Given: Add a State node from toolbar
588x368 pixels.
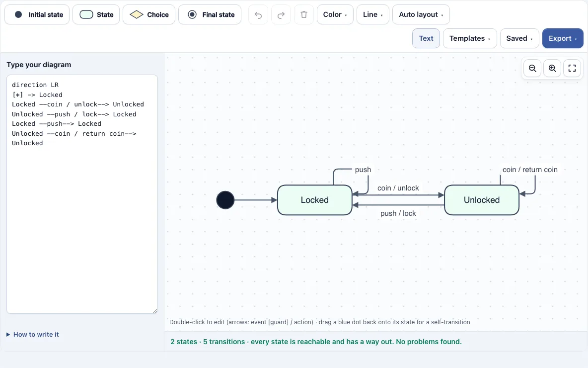Looking at the screenshot, I should tap(96, 14).
